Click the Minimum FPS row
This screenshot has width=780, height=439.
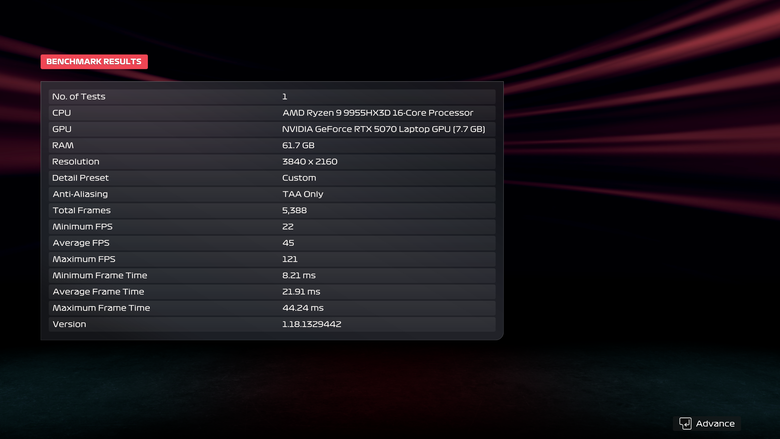272,227
